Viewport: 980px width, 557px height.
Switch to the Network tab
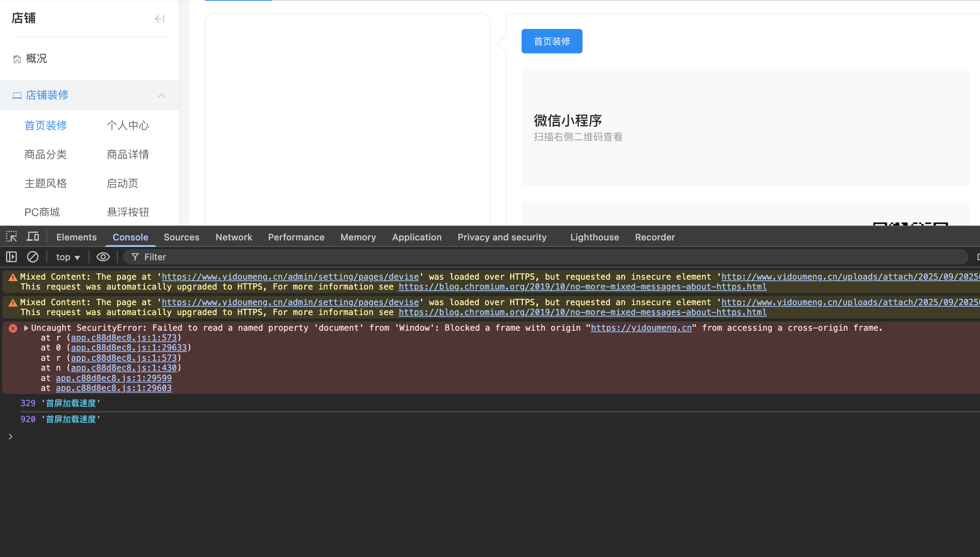click(233, 237)
